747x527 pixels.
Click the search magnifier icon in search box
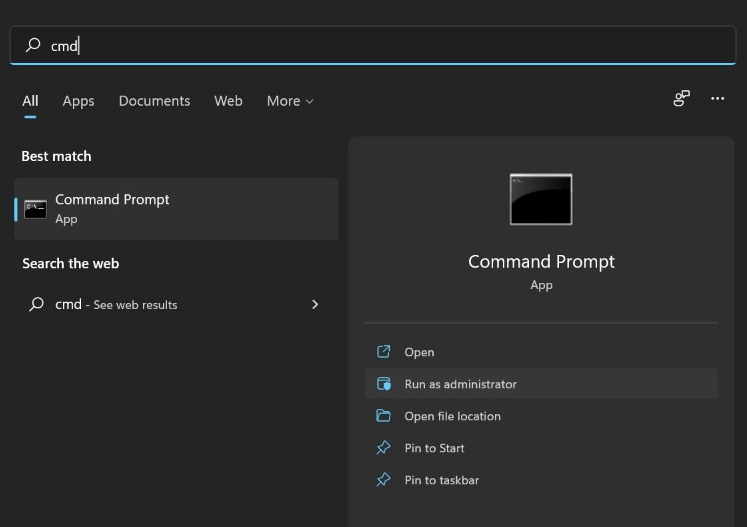pyautogui.click(x=33, y=45)
